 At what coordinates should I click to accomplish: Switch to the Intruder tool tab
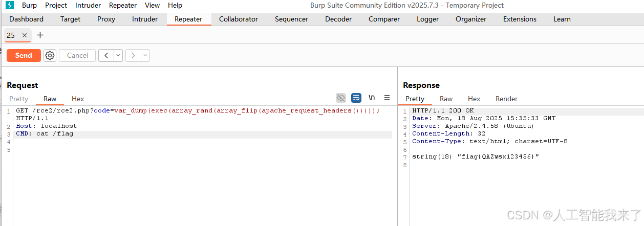click(145, 19)
